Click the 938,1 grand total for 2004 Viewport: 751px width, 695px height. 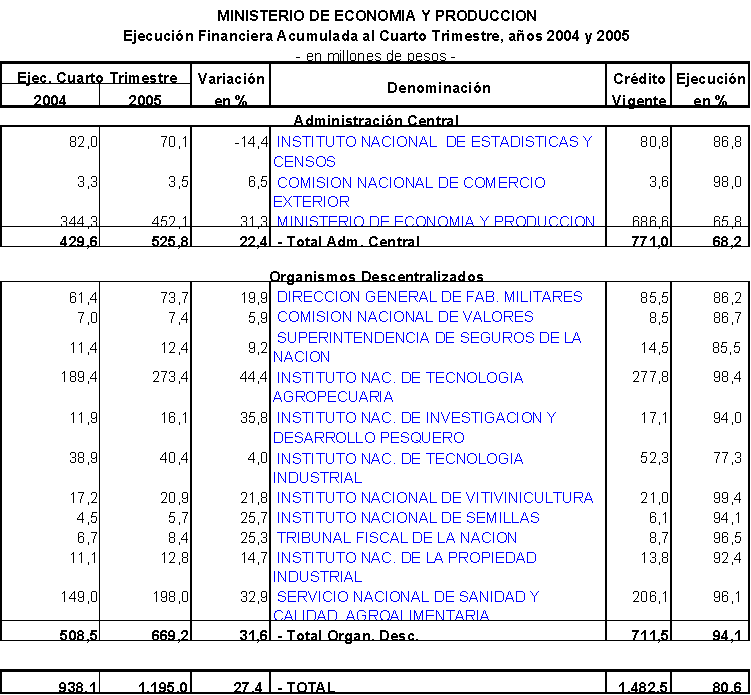click(x=78, y=687)
